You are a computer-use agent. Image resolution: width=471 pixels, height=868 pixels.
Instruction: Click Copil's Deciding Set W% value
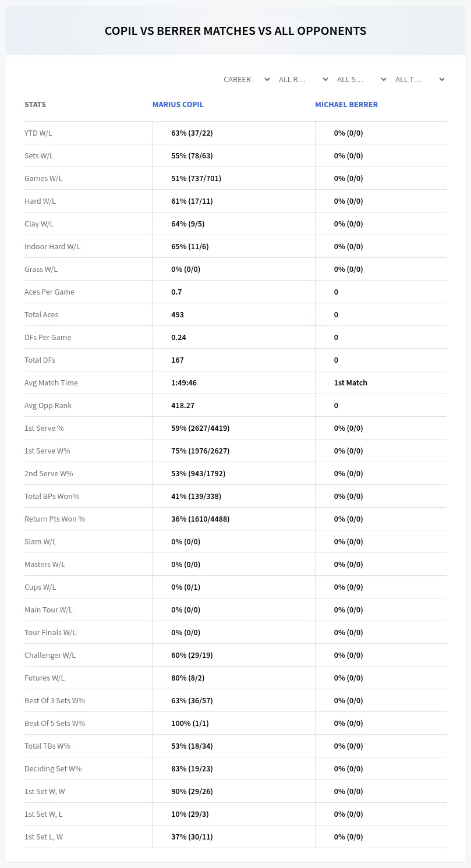[192, 768]
